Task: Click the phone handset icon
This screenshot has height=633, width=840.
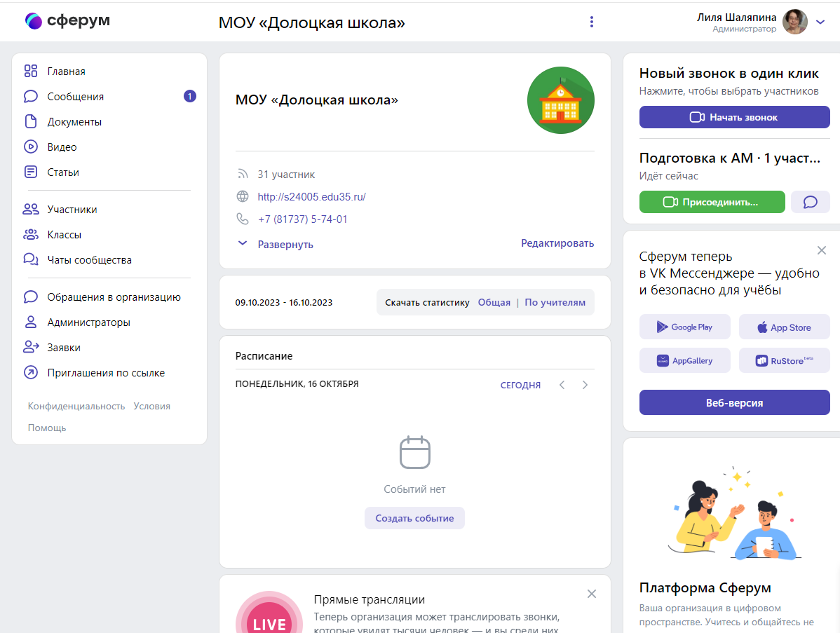Action: pos(243,219)
